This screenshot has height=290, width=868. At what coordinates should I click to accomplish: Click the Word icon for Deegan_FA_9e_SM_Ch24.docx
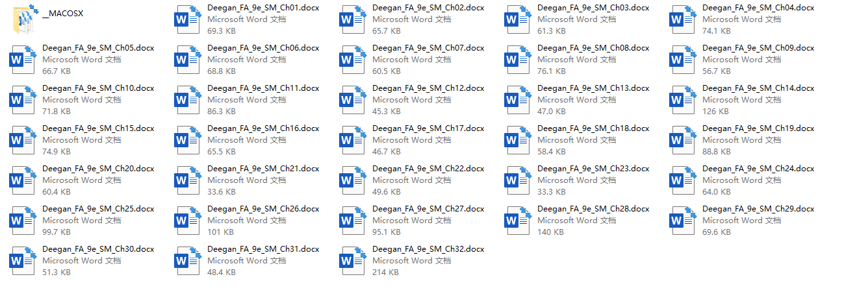pyautogui.click(x=683, y=180)
